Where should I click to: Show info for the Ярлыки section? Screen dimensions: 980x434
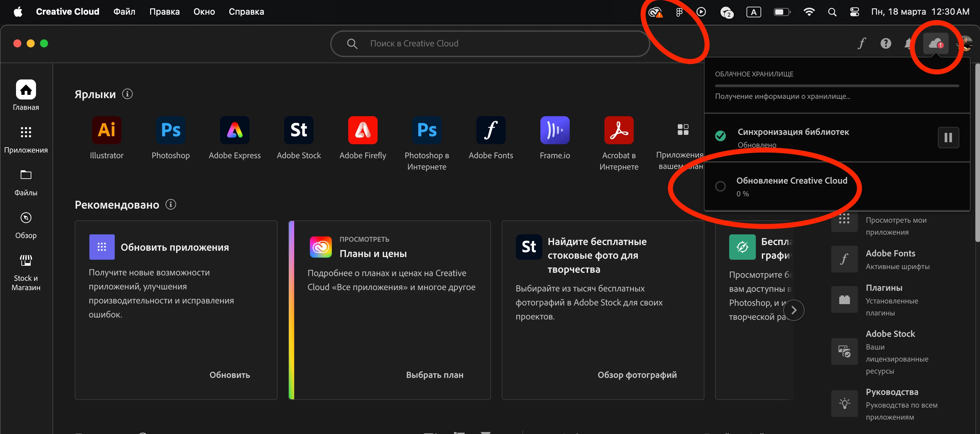coord(127,94)
